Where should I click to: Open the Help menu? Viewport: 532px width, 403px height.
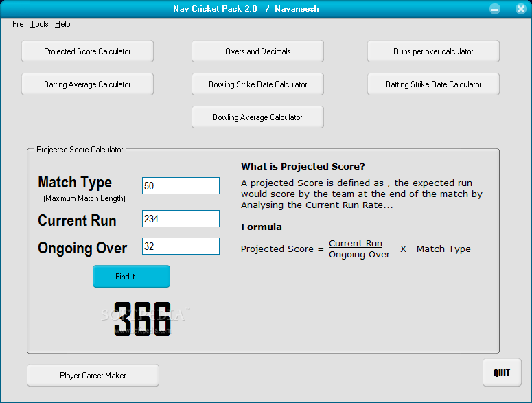62,24
